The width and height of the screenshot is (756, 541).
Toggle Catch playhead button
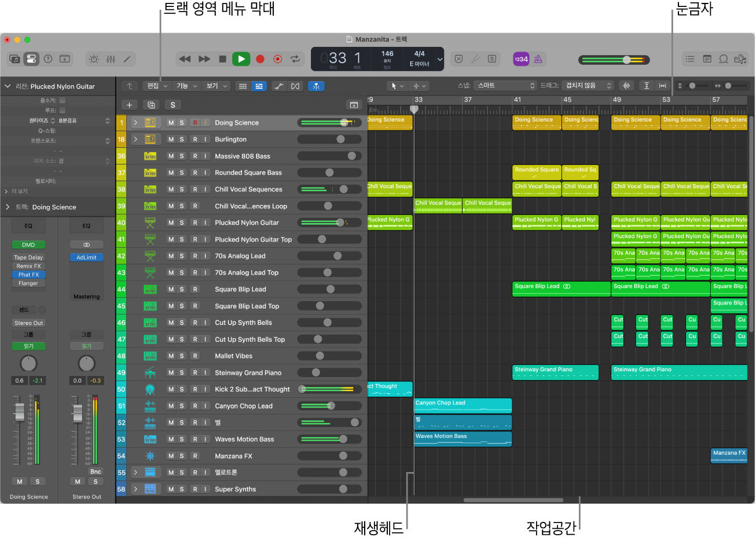pos(316,86)
